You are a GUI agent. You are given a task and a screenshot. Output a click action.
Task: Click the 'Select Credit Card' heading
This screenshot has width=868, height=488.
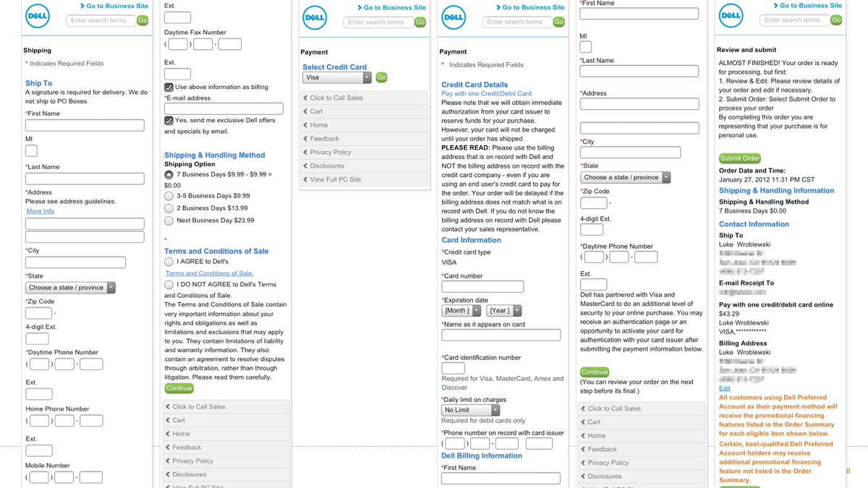tap(335, 67)
